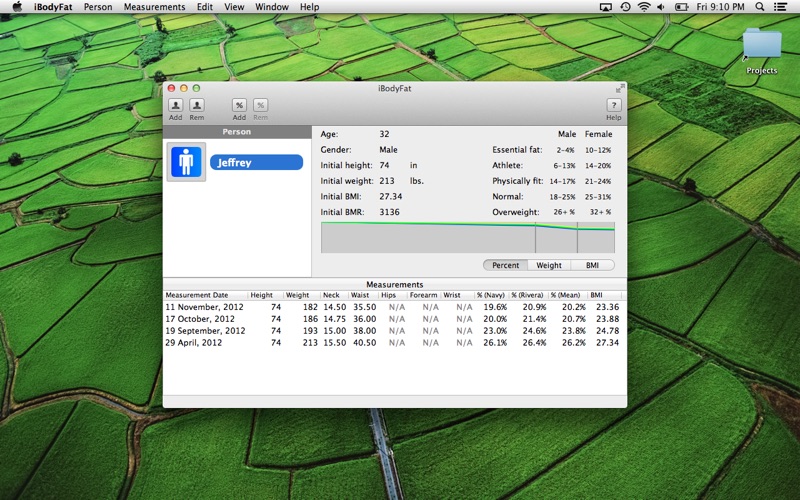Select the 29 April, 2012 measurement row

pos(394,342)
